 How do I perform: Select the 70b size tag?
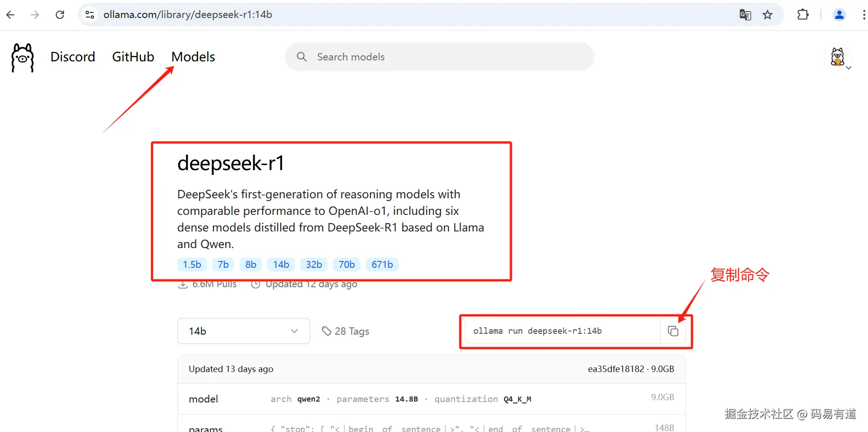click(x=346, y=265)
